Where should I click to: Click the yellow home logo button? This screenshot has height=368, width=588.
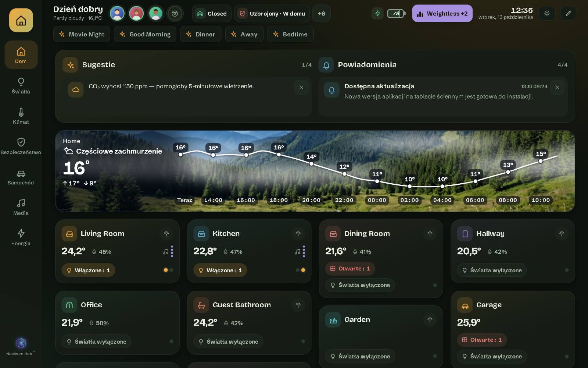[21, 20]
